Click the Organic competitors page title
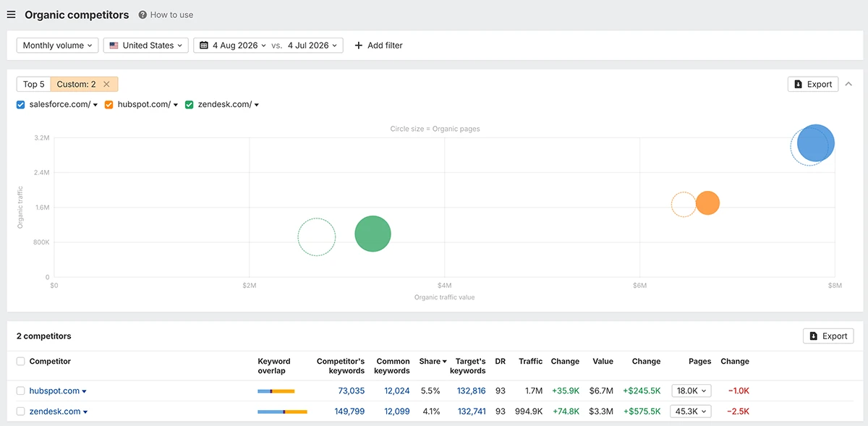The width and height of the screenshot is (868, 426). [77, 14]
